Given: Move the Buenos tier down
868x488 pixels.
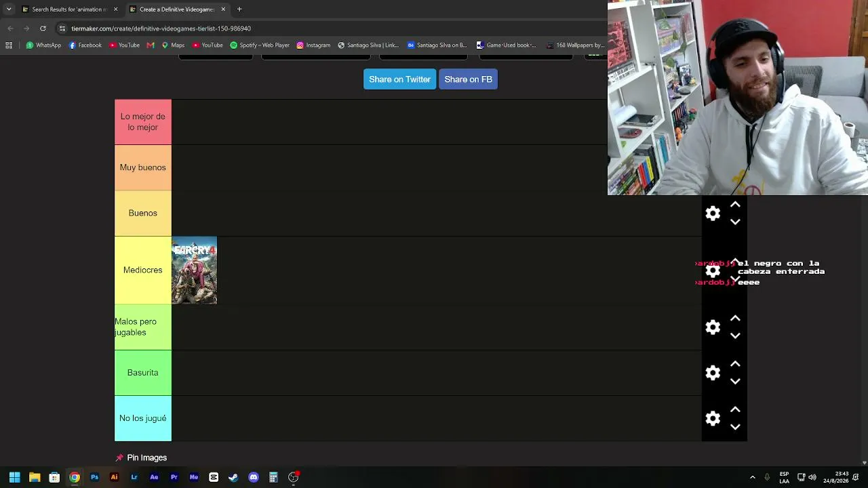Looking at the screenshot, I should point(735,222).
